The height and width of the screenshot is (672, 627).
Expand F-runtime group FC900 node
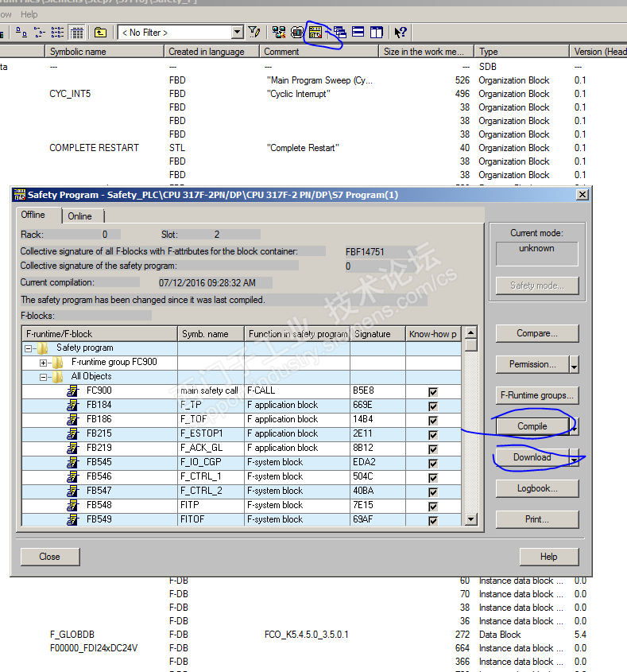pos(43,363)
